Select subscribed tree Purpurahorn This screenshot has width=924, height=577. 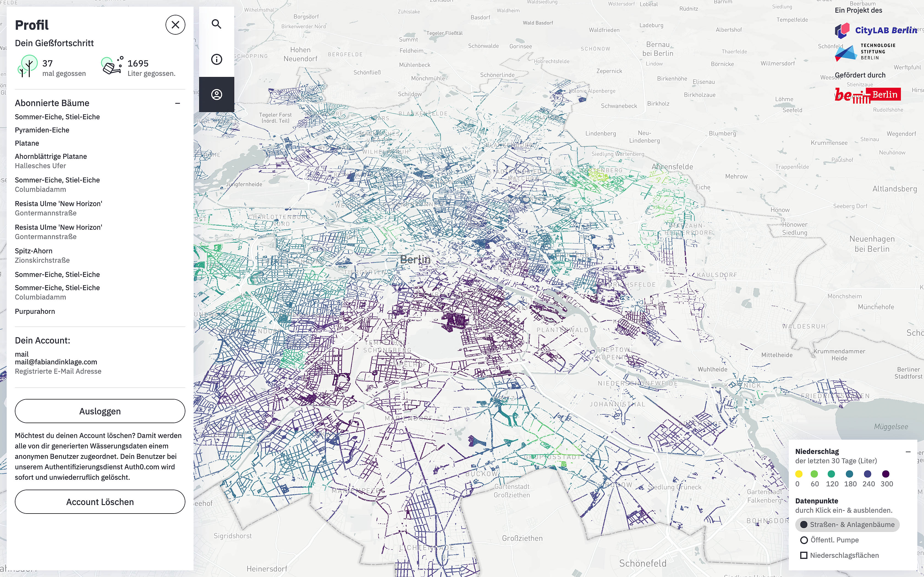pos(35,311)
